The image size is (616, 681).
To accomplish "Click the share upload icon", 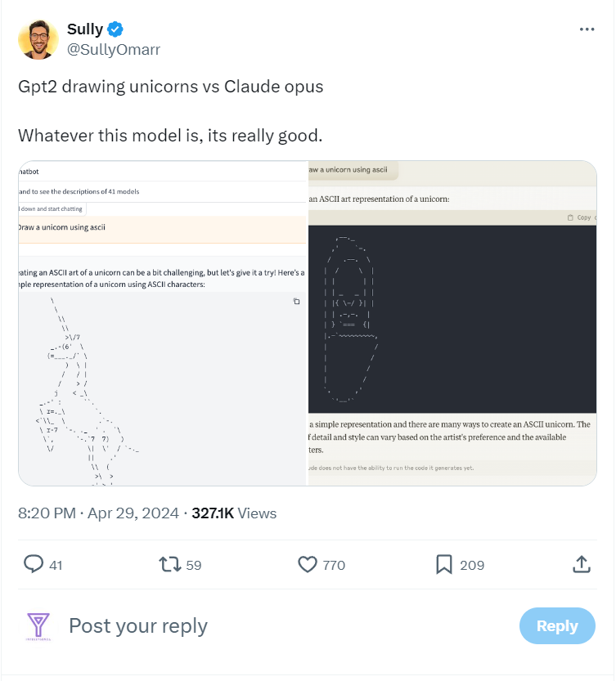I will click(x=581, y=564).
